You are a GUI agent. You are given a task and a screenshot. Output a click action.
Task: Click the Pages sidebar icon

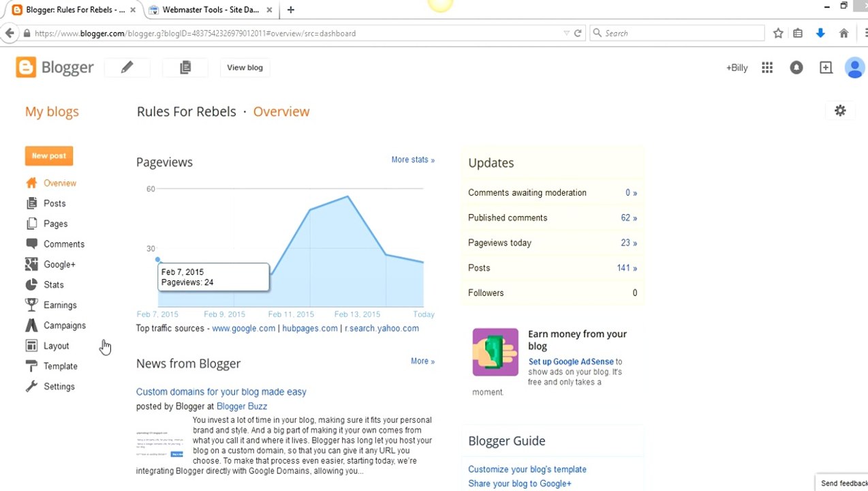pos(31,224)
